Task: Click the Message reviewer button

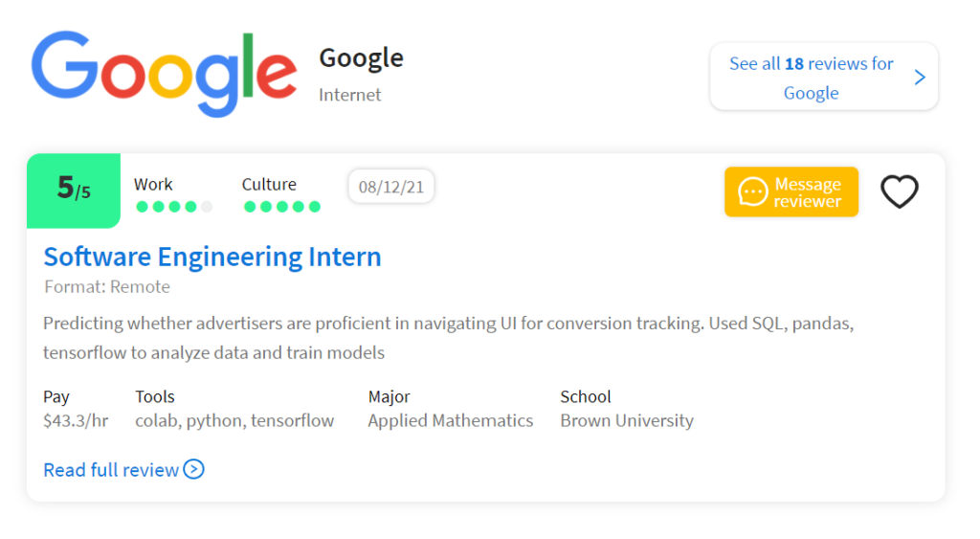Action: (x=791, y=192)
